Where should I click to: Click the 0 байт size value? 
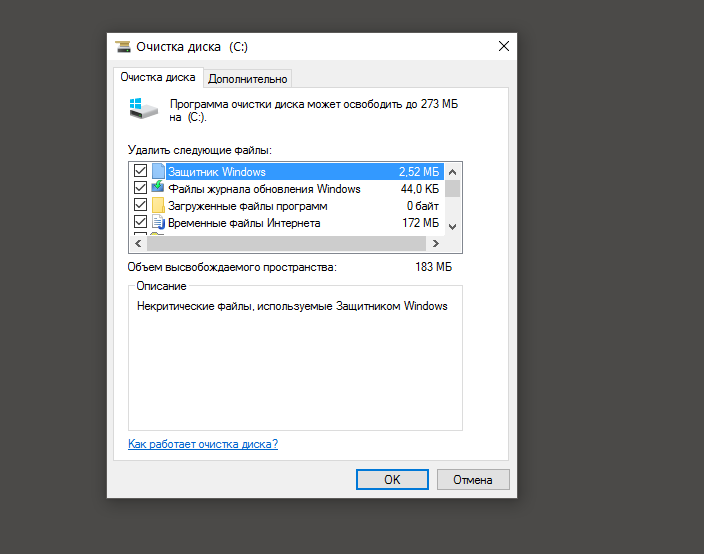pyautogui.click(x=423, y=206)
